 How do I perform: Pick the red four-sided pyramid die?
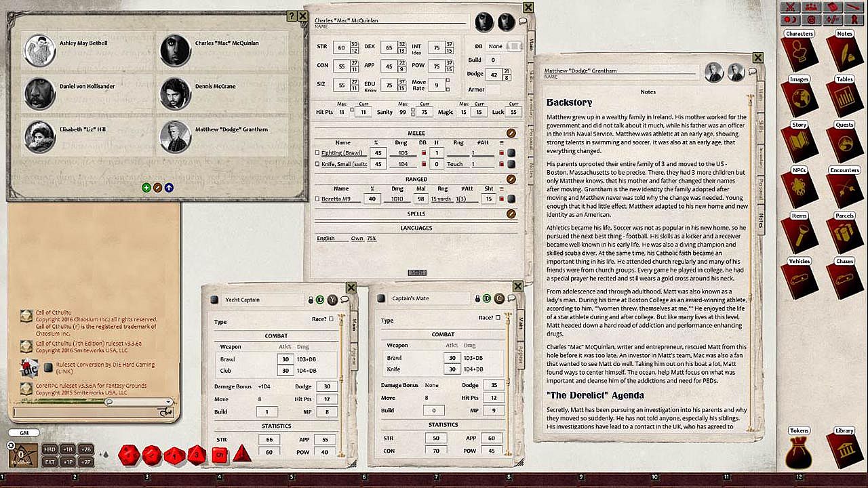pyautogui.click(x=241, y=455)
